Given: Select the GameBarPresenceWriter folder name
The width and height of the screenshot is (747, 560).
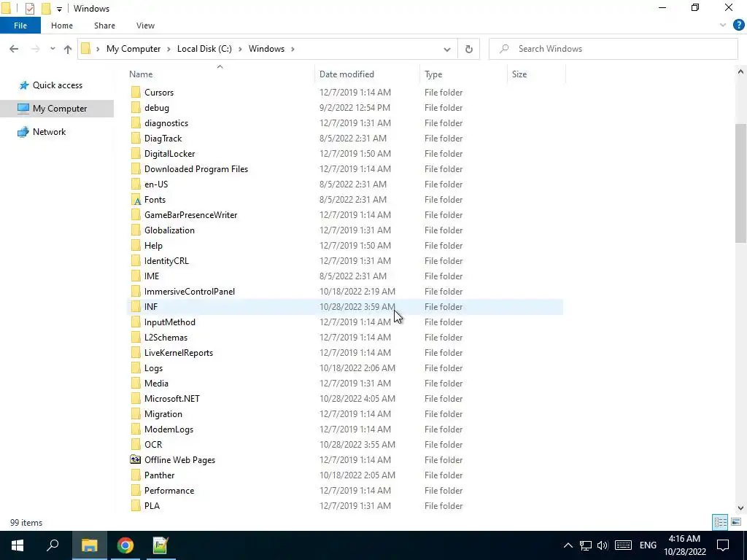Looking at the screenshot, I should coord(190,215).
